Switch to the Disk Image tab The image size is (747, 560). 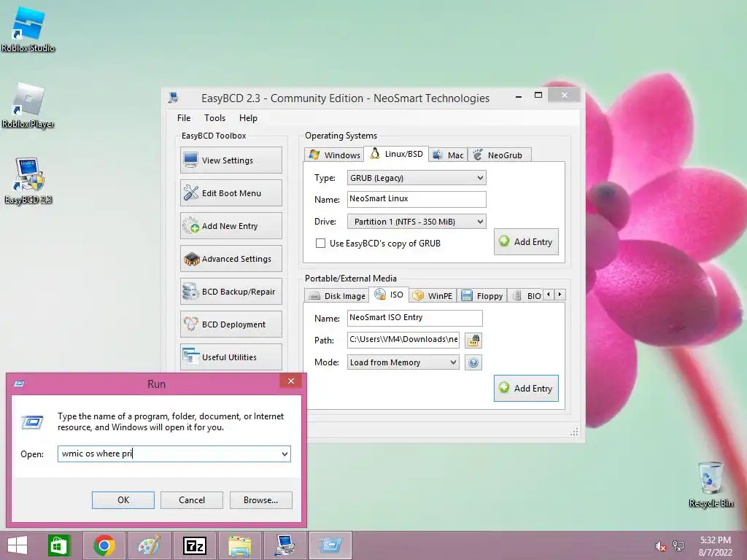336,296
